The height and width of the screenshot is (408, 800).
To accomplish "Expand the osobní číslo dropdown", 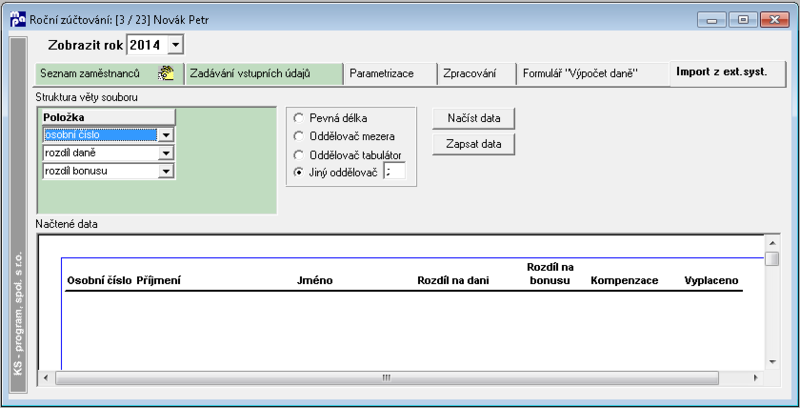I will pos(166,135).
